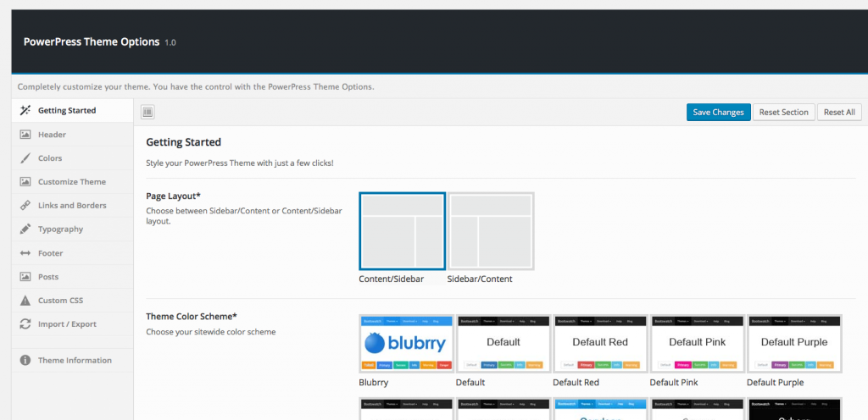Choose the Default color scheme thumbnail
The image size is (868, 420).
point(504,344)
